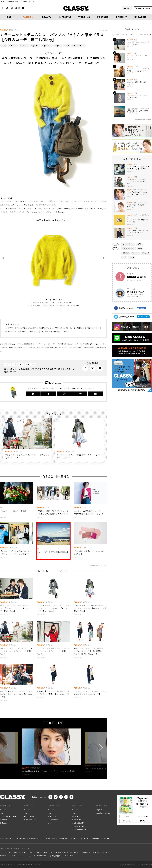
Task: Open the mail icon in the top header
Action: tap(23, 8)
